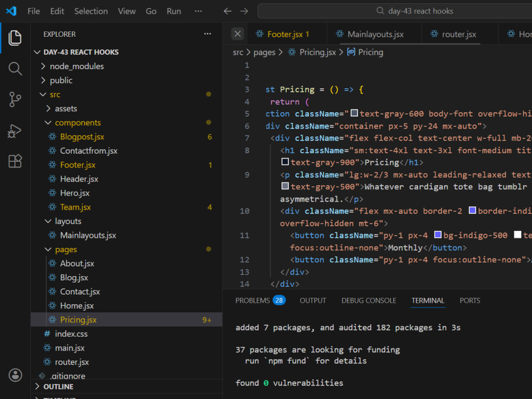Open About.jsx in pages folder
532x399 pixels.
click(x=126, y=263)
